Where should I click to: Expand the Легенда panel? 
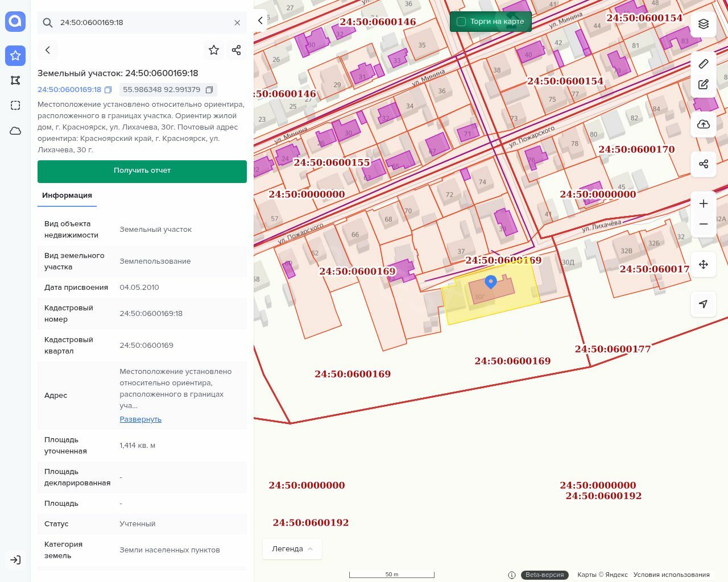click(292, 549)
